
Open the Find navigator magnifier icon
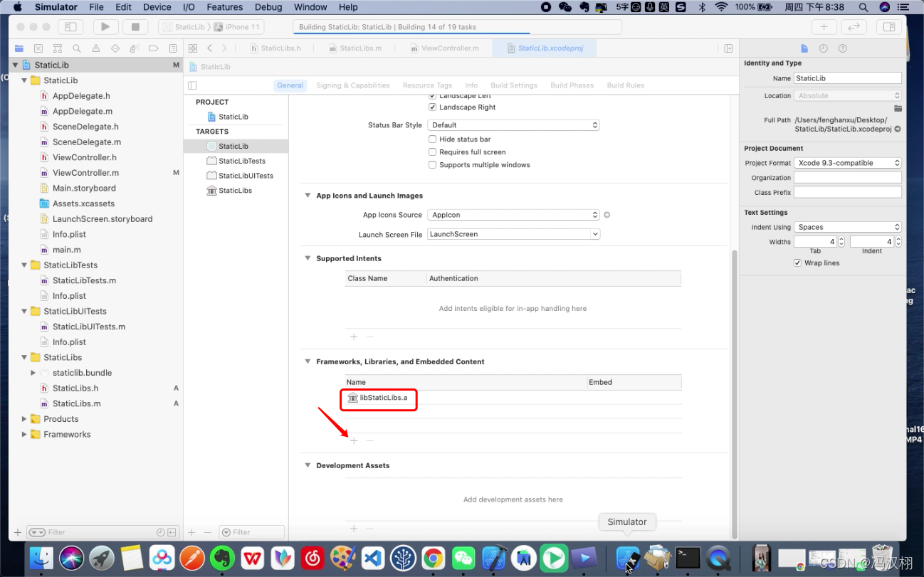pyautogui.click(x=77, y=48)
